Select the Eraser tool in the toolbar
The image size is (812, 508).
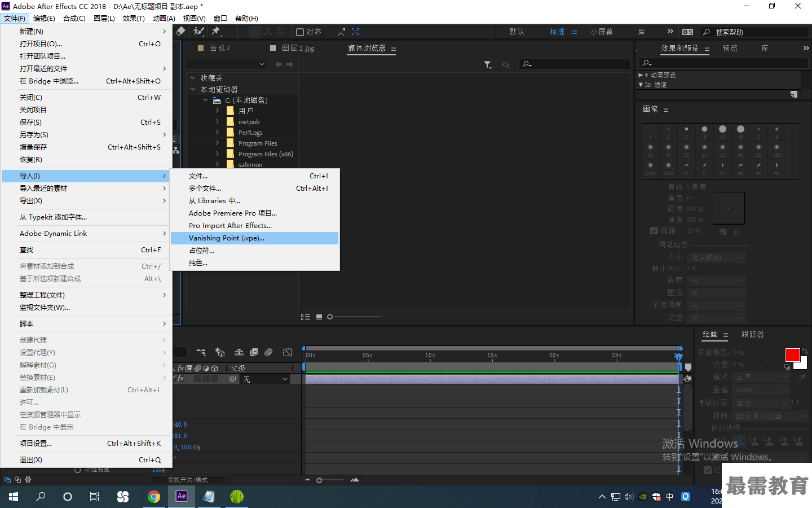(x=181, y=32)
